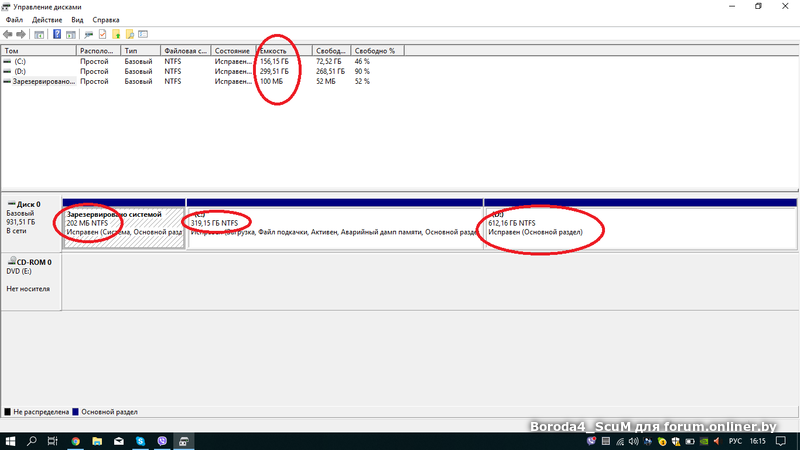Open the NVIDIA tray icon

click(704, 441)
